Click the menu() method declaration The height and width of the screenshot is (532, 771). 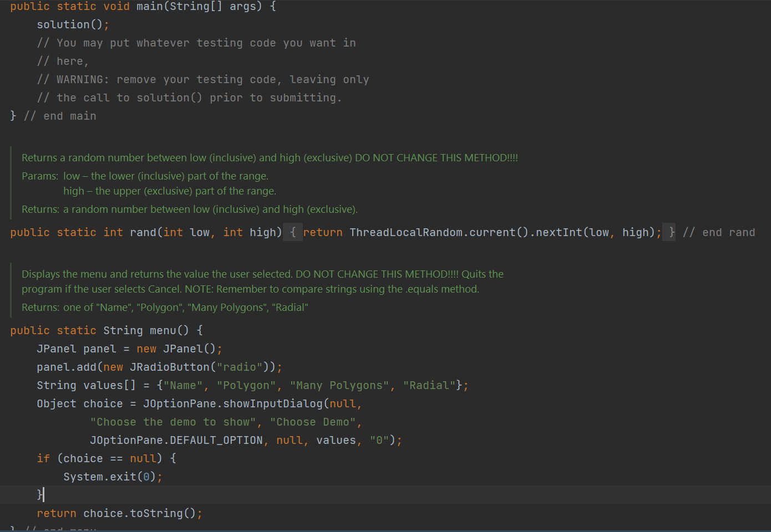166,330
